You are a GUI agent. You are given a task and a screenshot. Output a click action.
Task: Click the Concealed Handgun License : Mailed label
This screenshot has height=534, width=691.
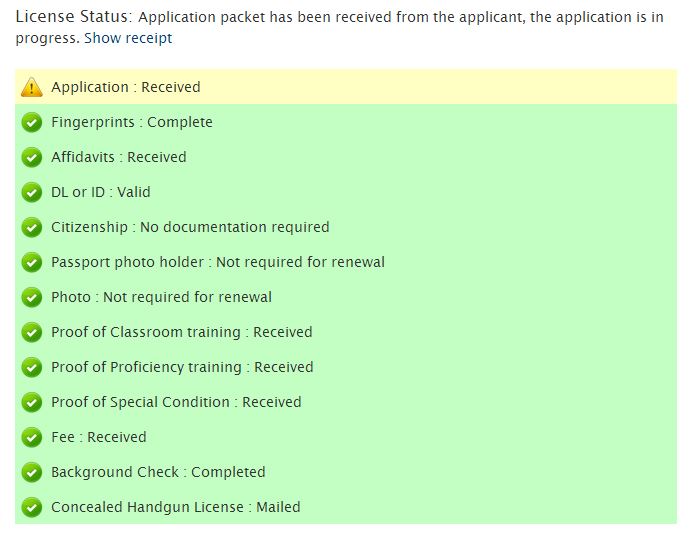pos(176,507)
